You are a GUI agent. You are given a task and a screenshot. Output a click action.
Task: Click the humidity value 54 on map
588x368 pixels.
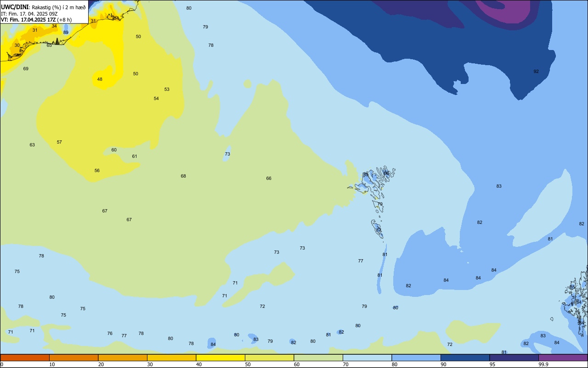pyautogui.click(x=156, y=99)
